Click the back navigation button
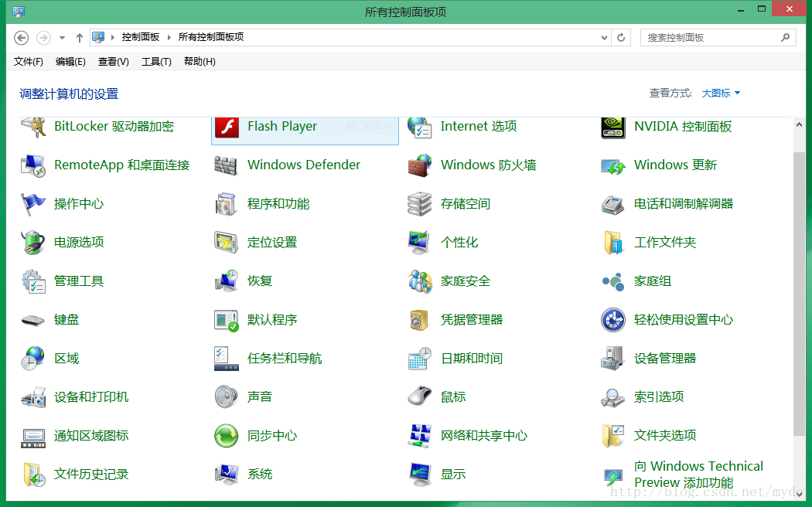 pyautogui.click(x=21, y=38)
